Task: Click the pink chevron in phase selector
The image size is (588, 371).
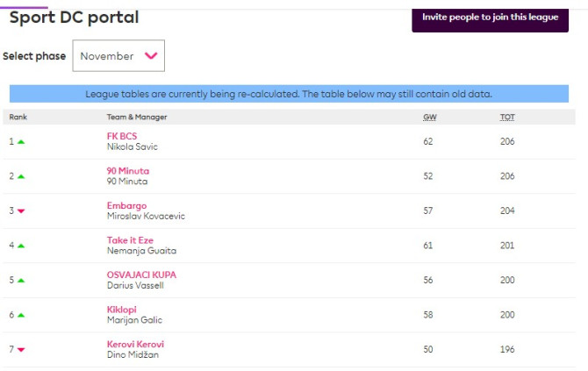Action: 151,56
